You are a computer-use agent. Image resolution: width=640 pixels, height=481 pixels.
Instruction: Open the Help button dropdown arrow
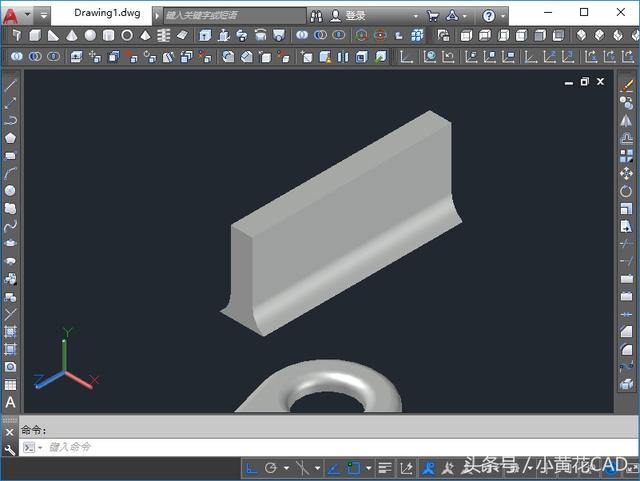click(503, 16)
